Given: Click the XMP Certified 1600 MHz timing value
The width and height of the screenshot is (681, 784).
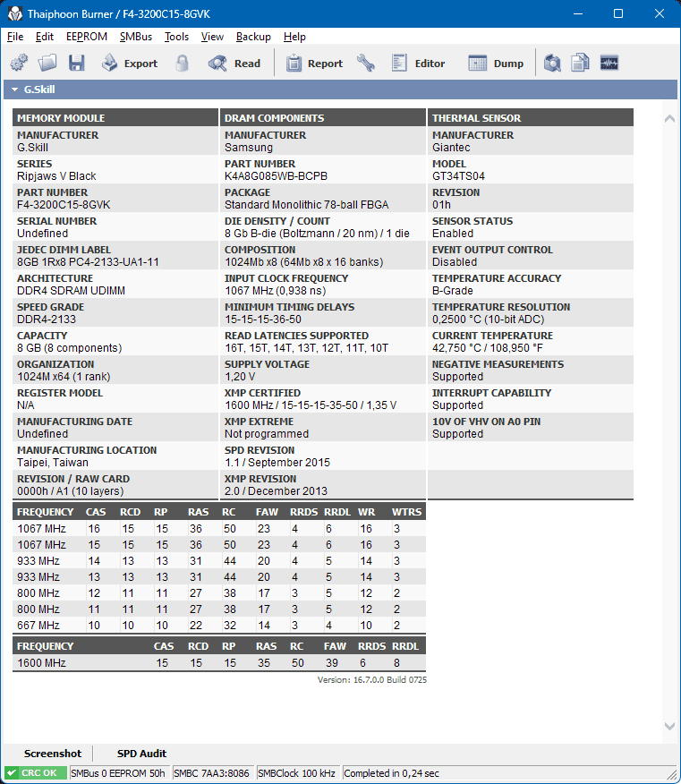Looking at the screenshot, I should pos(311,405).
